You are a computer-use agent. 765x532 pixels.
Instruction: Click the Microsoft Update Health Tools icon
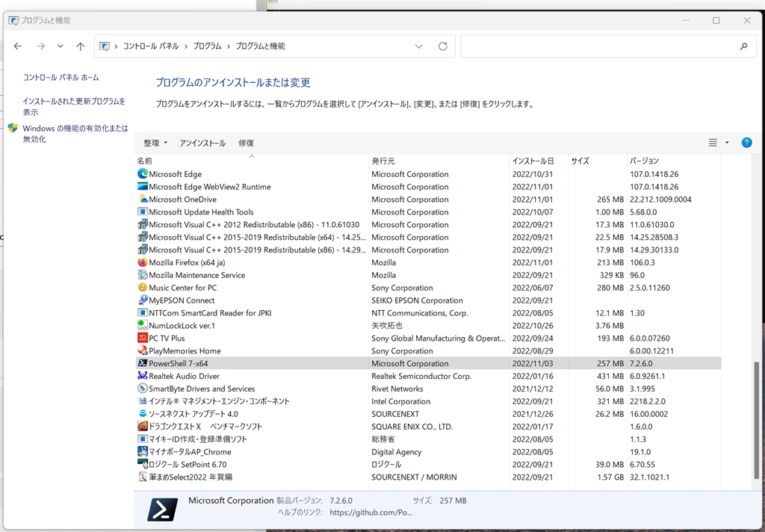point(143,211)
